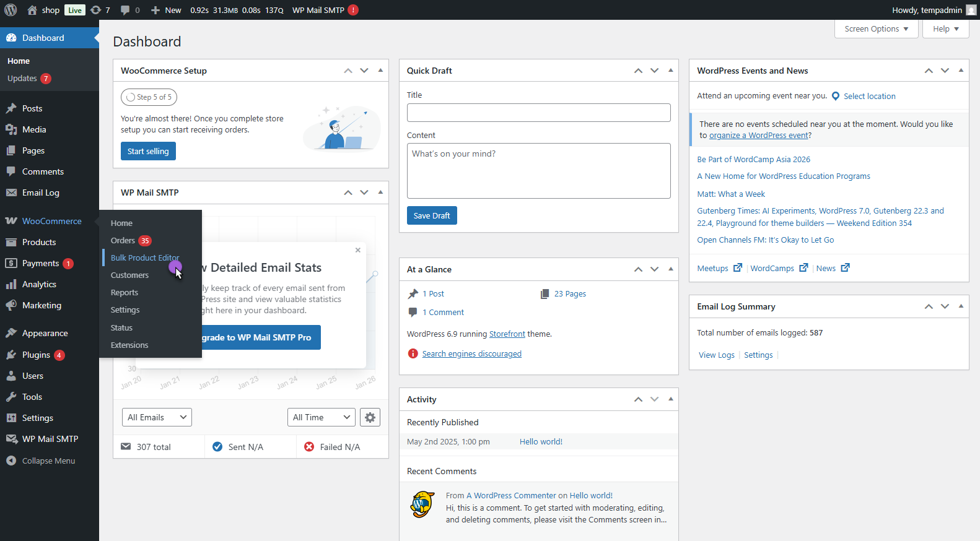The height and width of the screenshot is (541, 980).
Task: Click the Collapse Menu arrow icon
Action: click(11, 461)
